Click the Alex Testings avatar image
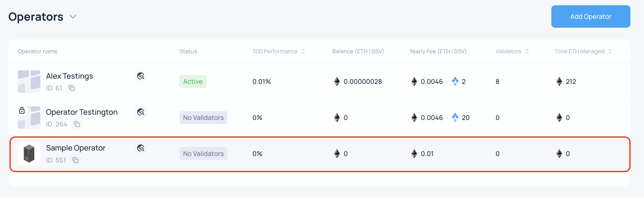This screenshot has height=197, width=644. tap(29, 81)
